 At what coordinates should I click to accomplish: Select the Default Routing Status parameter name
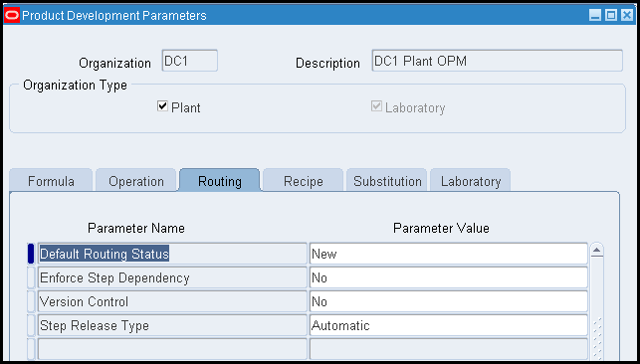point(172,254)
